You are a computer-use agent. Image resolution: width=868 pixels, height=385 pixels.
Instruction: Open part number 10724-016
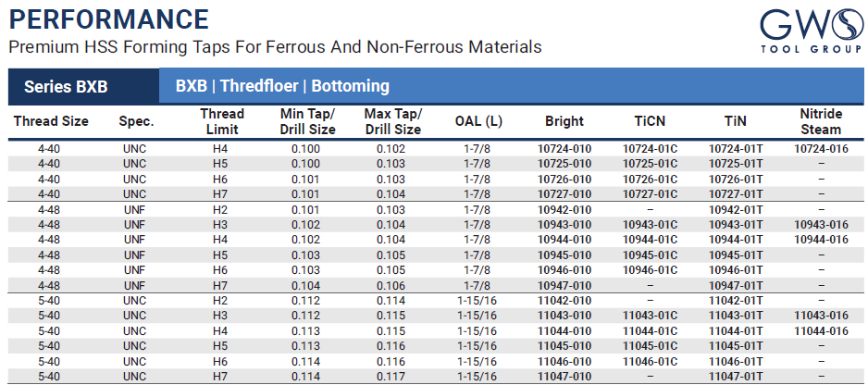tap(821, 148)
